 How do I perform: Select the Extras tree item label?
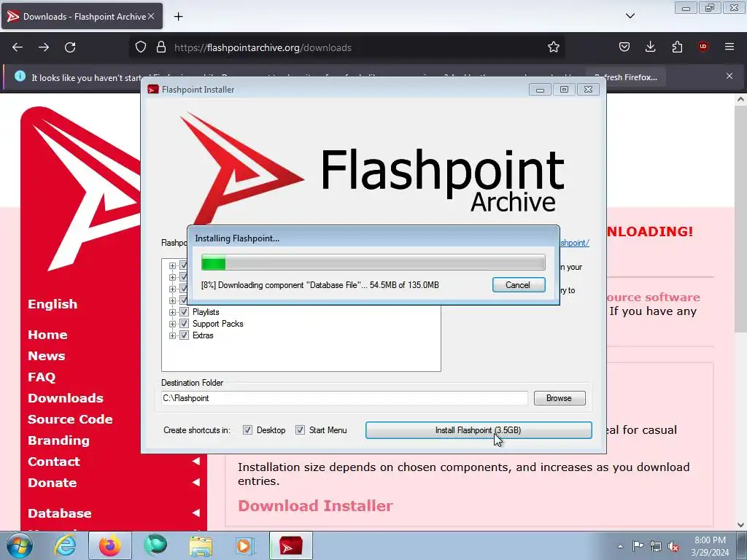(x=203, y=335)
